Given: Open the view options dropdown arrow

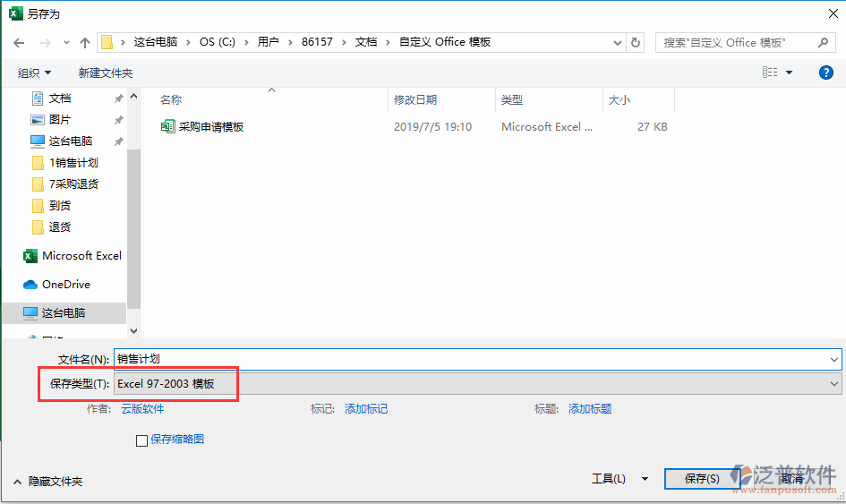Looking at the screenshot, I should 789,73.
